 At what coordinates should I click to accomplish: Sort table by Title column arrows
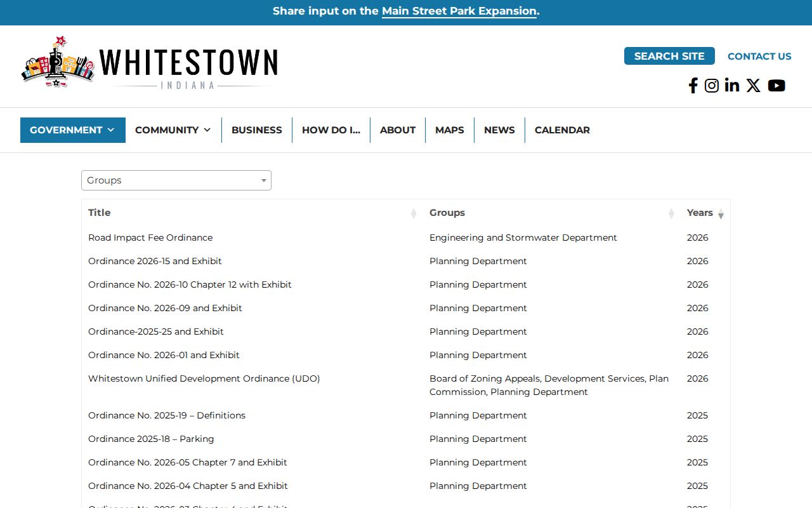tap(414, 213)
